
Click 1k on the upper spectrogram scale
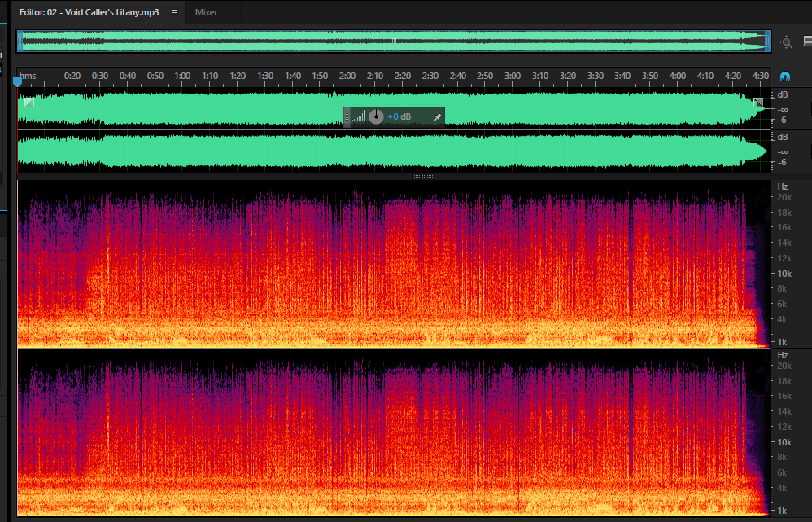point(782,342)
